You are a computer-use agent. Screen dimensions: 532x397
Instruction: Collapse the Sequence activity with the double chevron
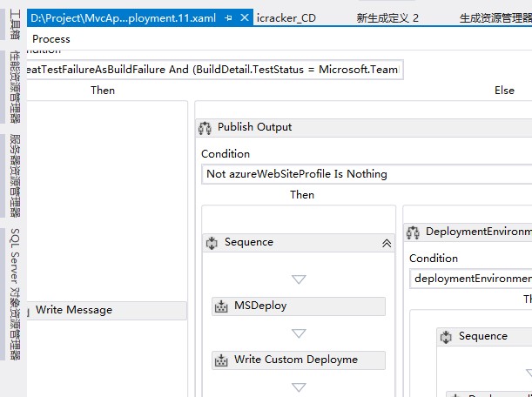387,243
